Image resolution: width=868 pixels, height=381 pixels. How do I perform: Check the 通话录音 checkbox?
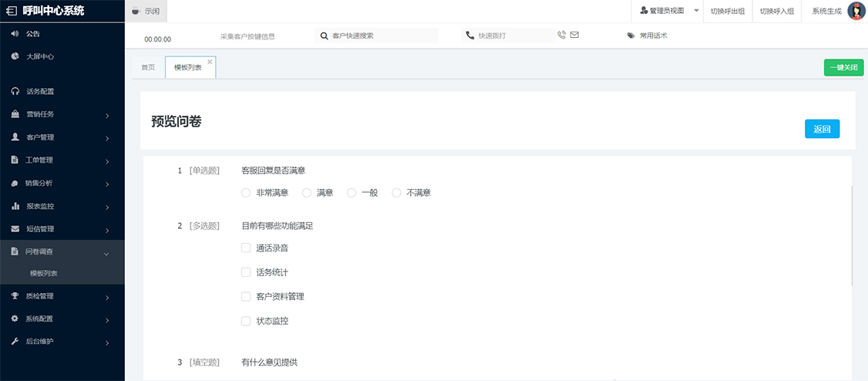[x=247, y=248]
